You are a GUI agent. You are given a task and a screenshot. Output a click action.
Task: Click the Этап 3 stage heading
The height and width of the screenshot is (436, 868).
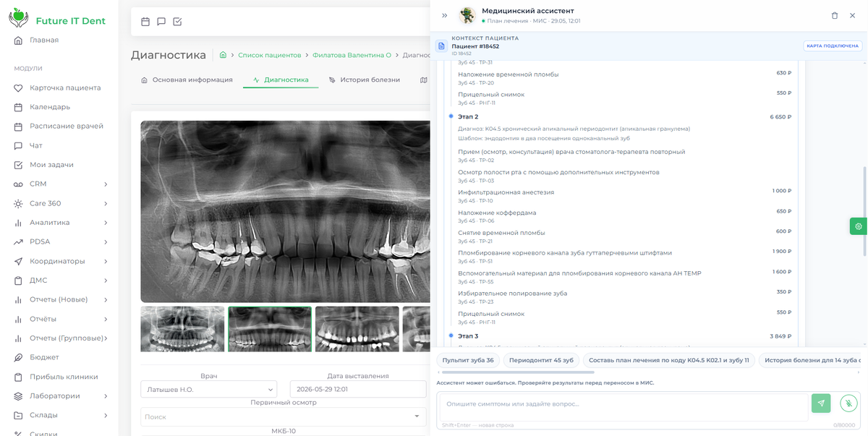pyautogui.click(x=468, y=336)
